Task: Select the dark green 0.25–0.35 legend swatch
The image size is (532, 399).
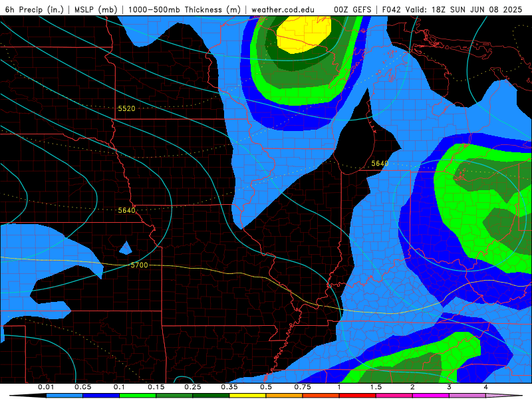Action: [x=211, y=396]
